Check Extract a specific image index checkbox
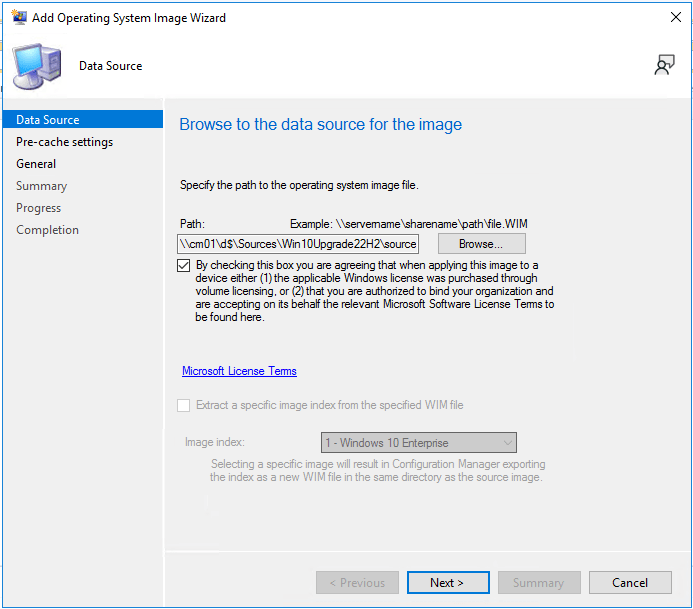 coord(183,405)
